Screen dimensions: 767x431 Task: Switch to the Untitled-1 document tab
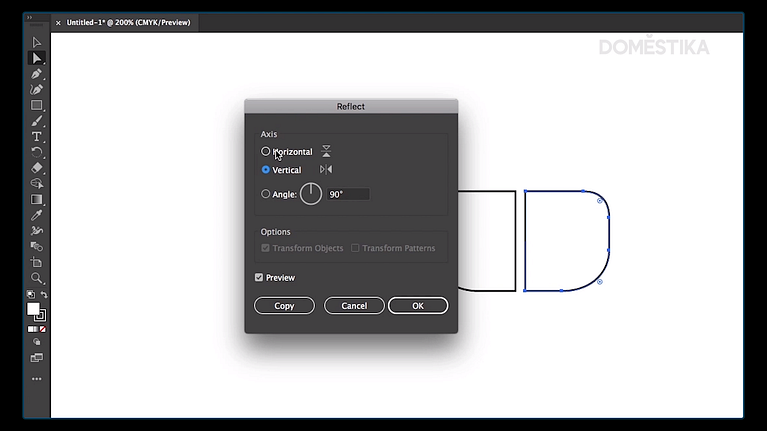tap(128, 22)
